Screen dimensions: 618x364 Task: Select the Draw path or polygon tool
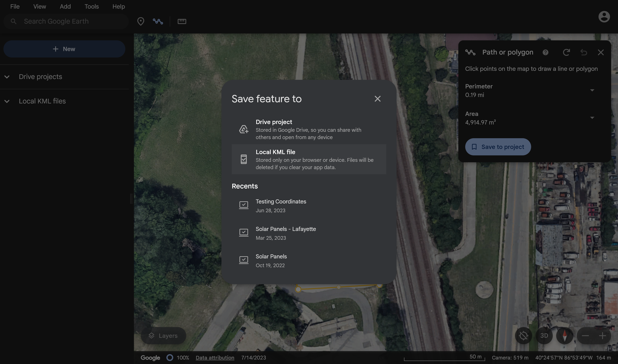(158, 21)
